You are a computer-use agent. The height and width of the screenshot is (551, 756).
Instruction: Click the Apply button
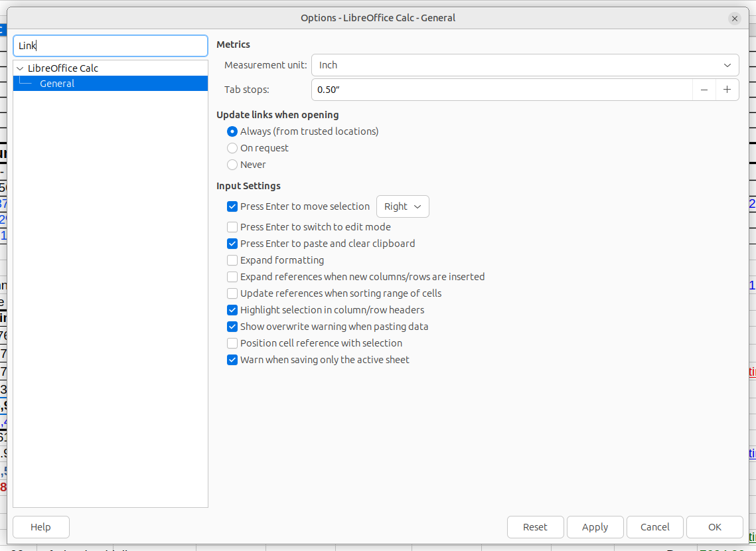(x=595, y=527)
